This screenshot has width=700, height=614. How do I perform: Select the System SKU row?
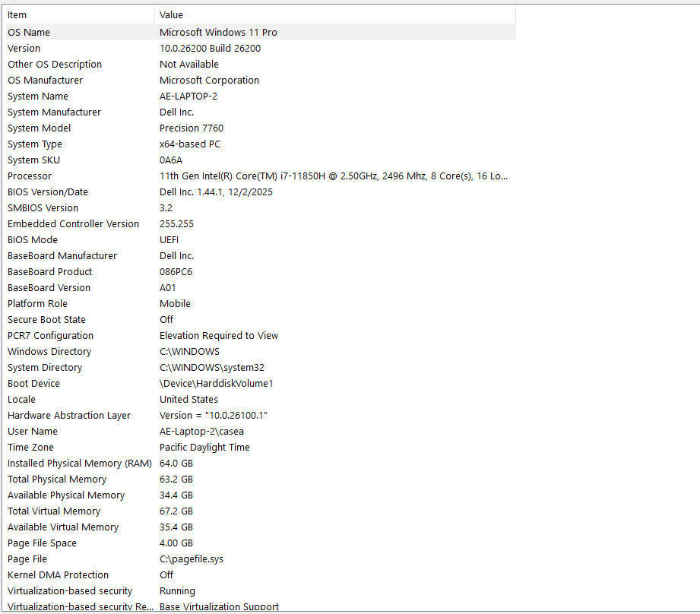point(259,160)
